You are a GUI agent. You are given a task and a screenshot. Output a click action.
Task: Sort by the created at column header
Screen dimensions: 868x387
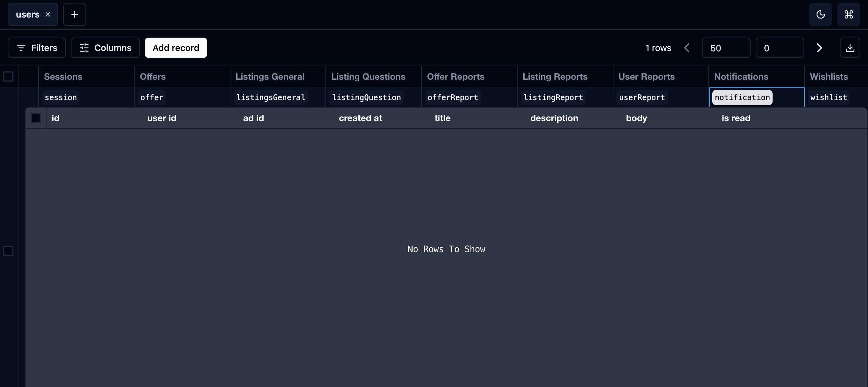(360, 118)
